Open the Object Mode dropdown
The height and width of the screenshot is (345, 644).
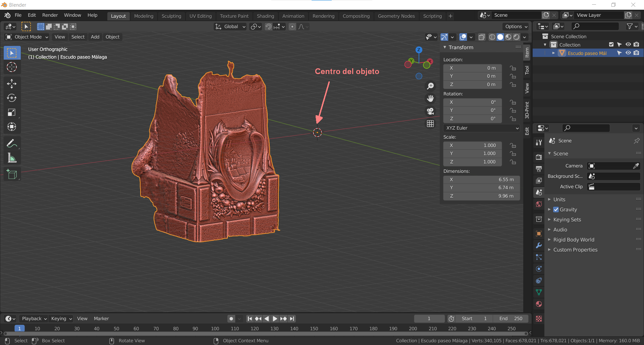point(27,37)
